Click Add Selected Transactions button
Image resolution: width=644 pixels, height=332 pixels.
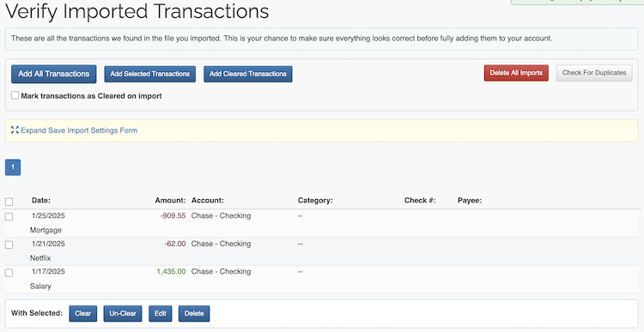click(x=150, y=74)
